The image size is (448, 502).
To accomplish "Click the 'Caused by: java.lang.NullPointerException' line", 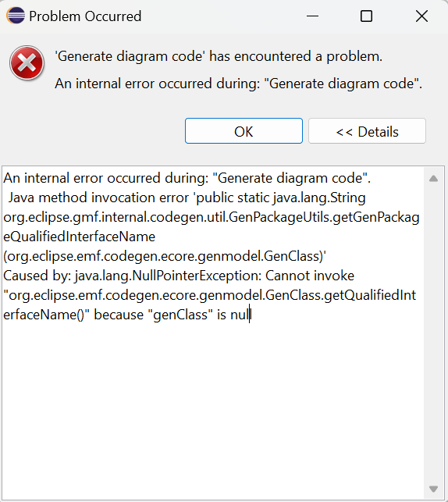I will [179, 276].
